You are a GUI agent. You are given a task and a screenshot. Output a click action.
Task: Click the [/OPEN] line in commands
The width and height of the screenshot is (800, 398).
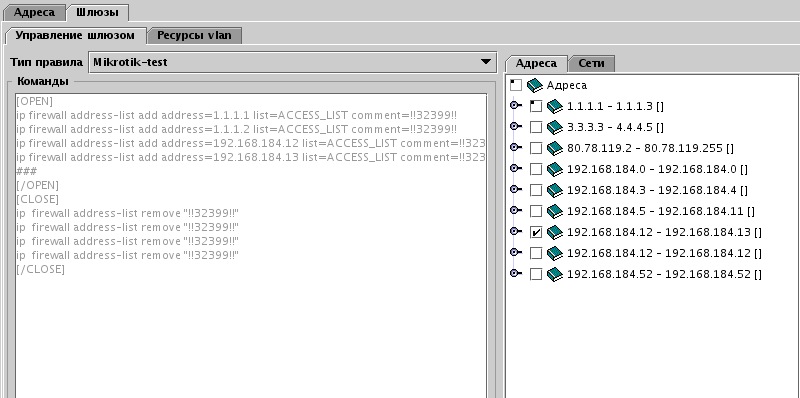click(x=37, y=185)
